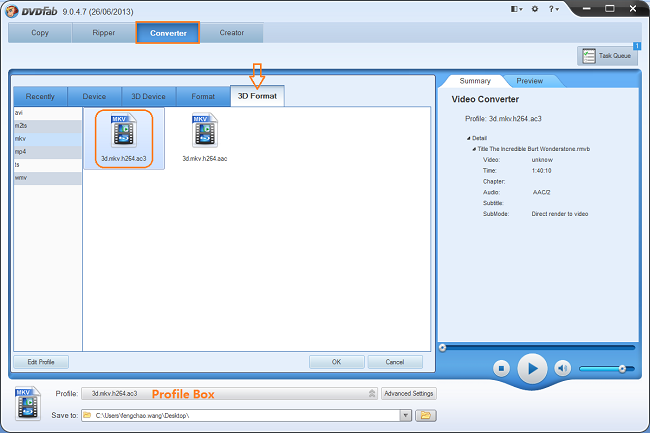
Task: Open the Device profile tab
Action: [94, 97]
